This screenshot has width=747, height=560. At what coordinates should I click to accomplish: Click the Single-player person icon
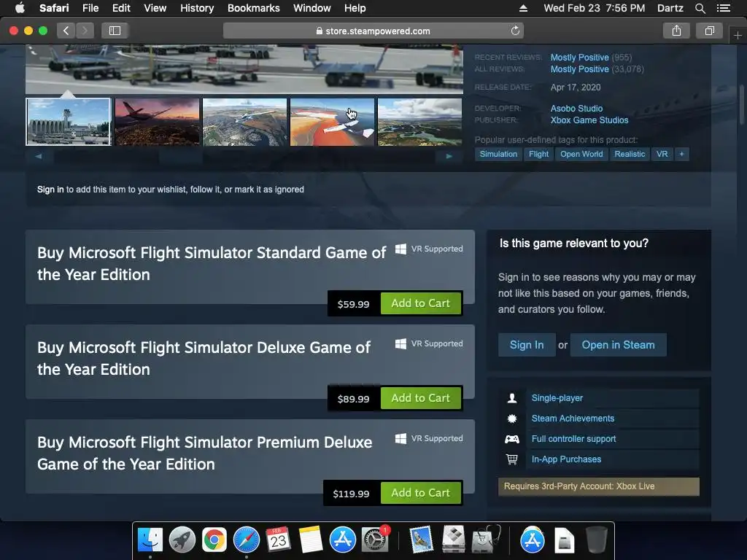coord(512,398)
